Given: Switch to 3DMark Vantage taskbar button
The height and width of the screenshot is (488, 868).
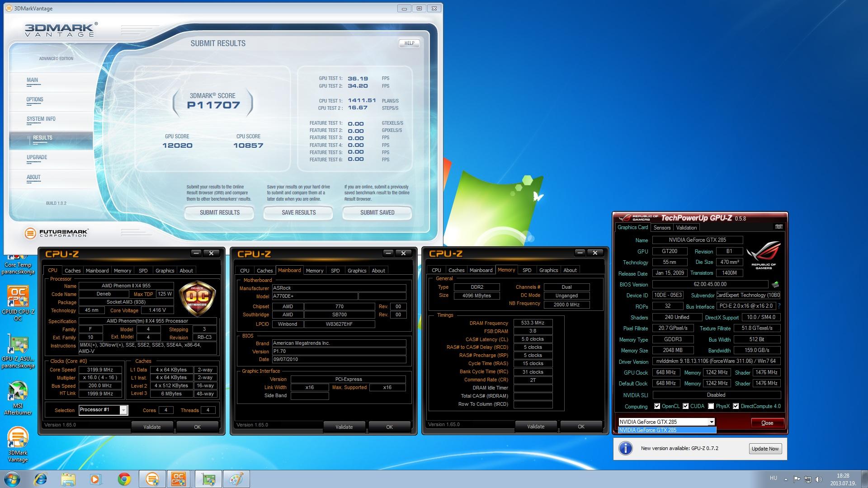Looking at the screenshot, I should 152,479.
